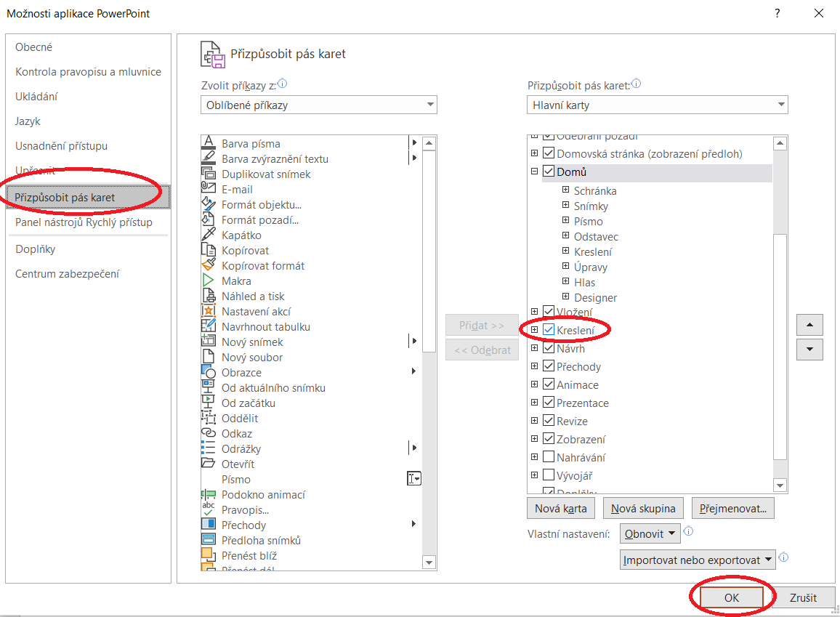Click the Nový snímek icon
This screenshot has width=840, height=617.
(208, 341)
